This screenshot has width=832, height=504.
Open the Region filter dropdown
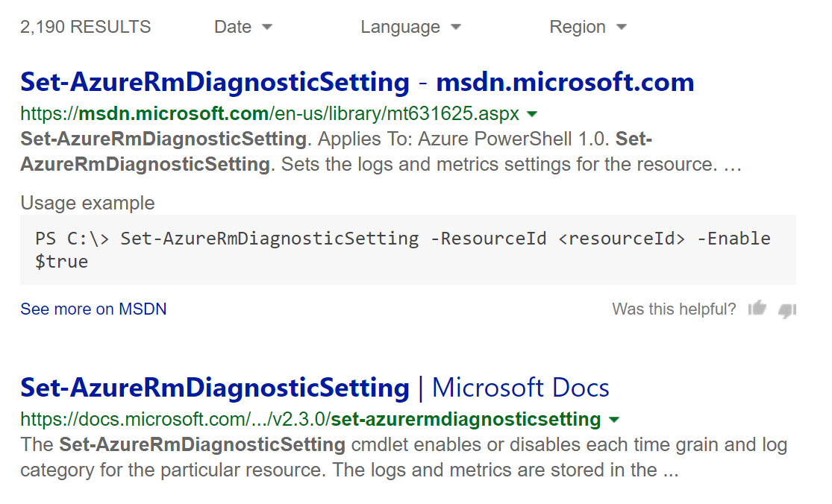click(x=587, y=27)
